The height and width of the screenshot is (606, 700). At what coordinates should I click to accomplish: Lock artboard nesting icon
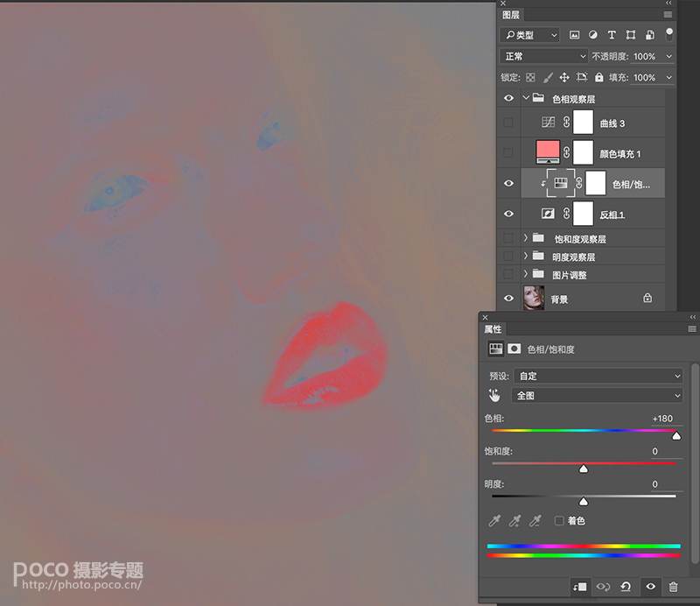(x=582, y=77)
